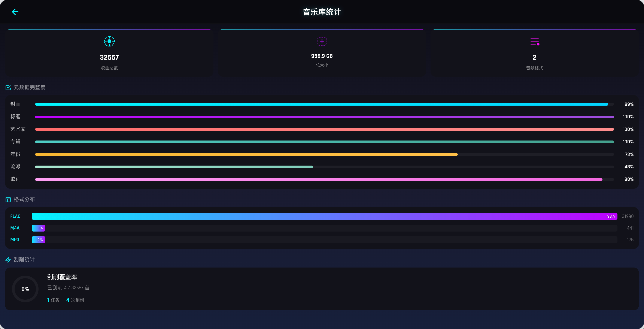Image resolution: width=644 pixels, height=329 pixels.
Task: Click the checkbox icon beside 元数据完整度
Action: pyautogui.click(x=8, y=88)
